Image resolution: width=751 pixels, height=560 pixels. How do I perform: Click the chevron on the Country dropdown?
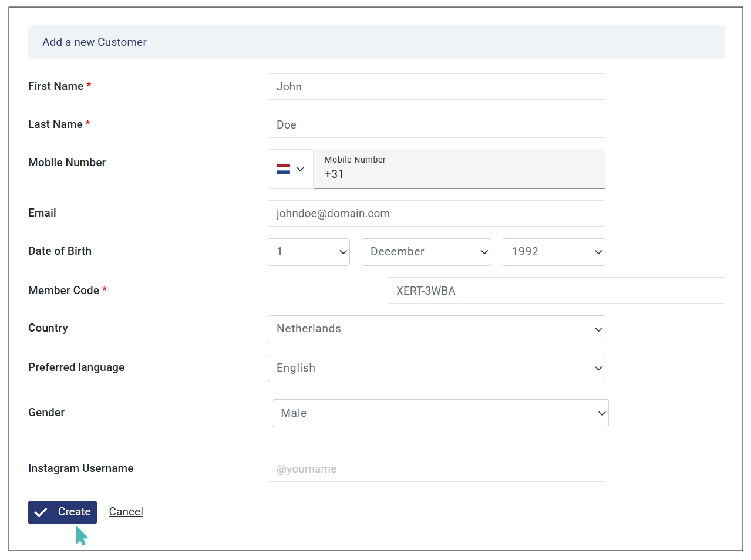pyautogui.click(x=598, y=329)
